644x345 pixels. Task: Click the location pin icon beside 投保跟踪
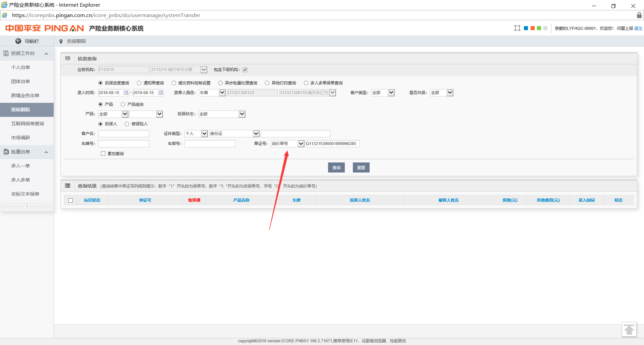pyautogui.click(x=61, y=42)
